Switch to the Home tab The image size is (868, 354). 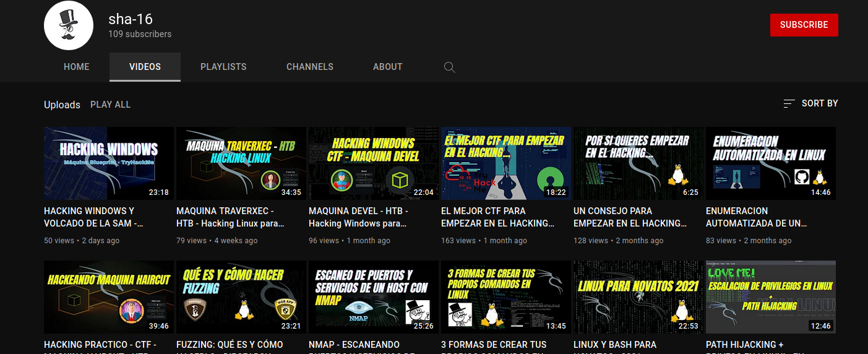[x=77, y=67]
